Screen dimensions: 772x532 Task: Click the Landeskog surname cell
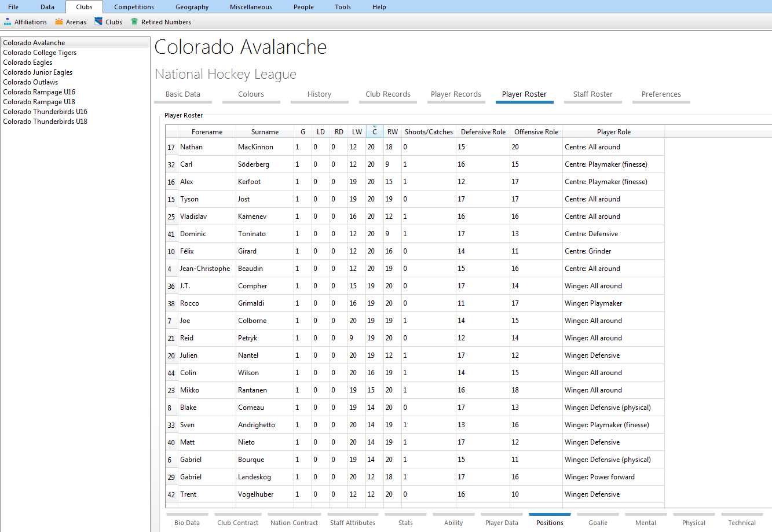point(265,477)
